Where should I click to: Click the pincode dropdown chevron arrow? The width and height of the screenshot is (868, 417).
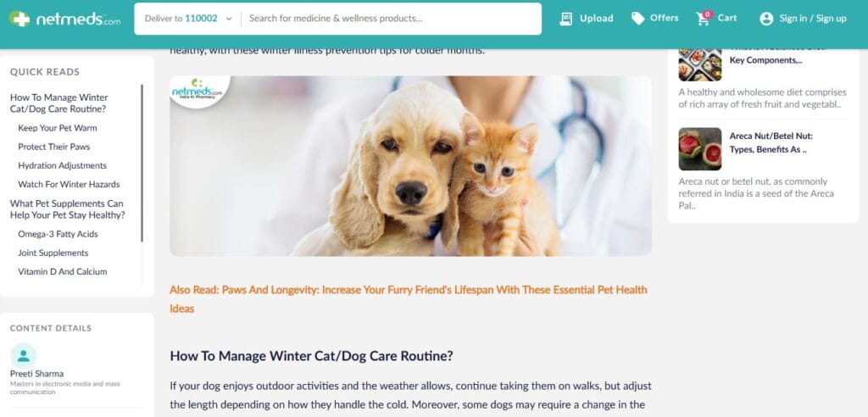pos(229,19)
